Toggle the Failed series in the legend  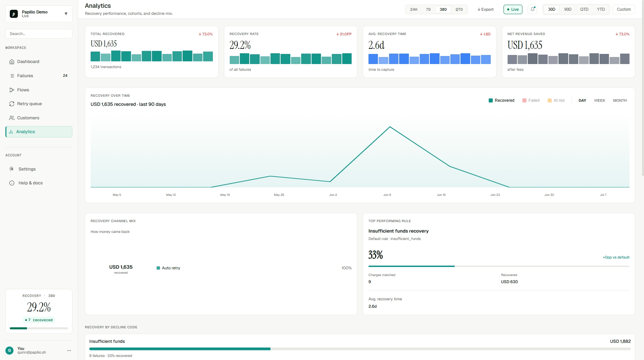[531, 100]
